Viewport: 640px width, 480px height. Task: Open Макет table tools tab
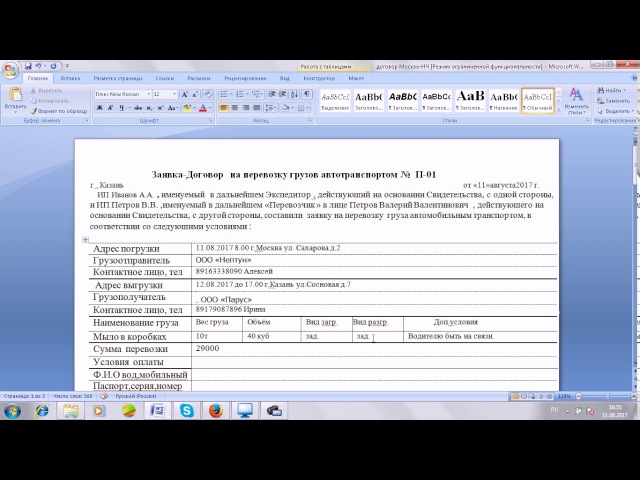coord(356,78)
